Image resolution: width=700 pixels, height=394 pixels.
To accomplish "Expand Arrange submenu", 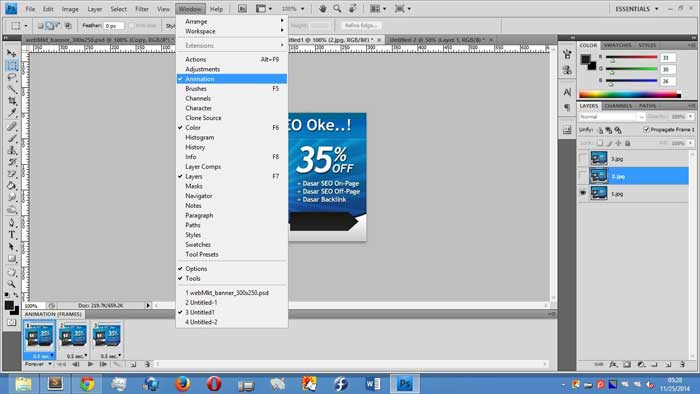I will coord(232,21).
